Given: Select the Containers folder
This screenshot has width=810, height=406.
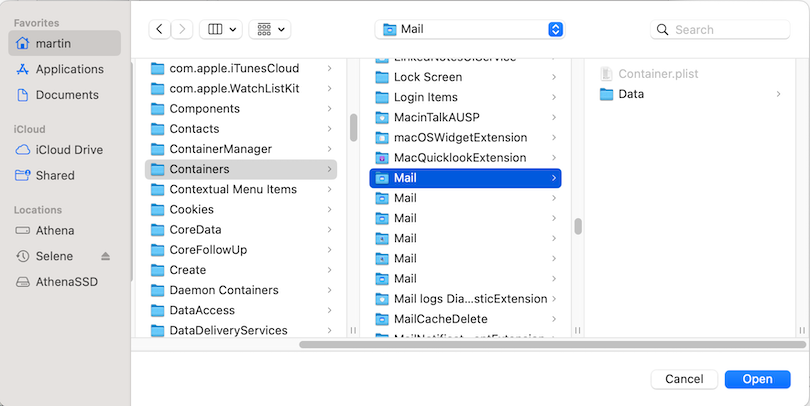Looking at the screenshot, I should 241,169.
